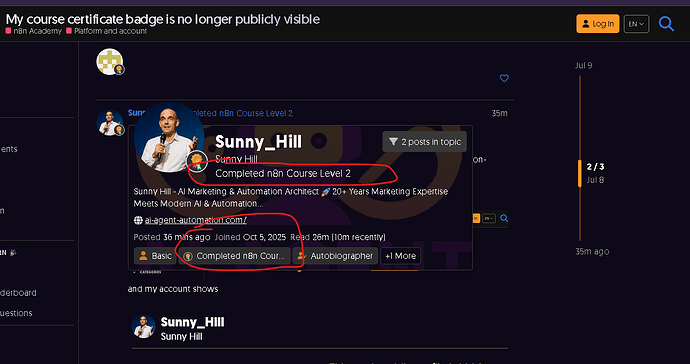Click the 35m post timestamp
The width and height of the screenshot is (690, 364).
(499, 113)
